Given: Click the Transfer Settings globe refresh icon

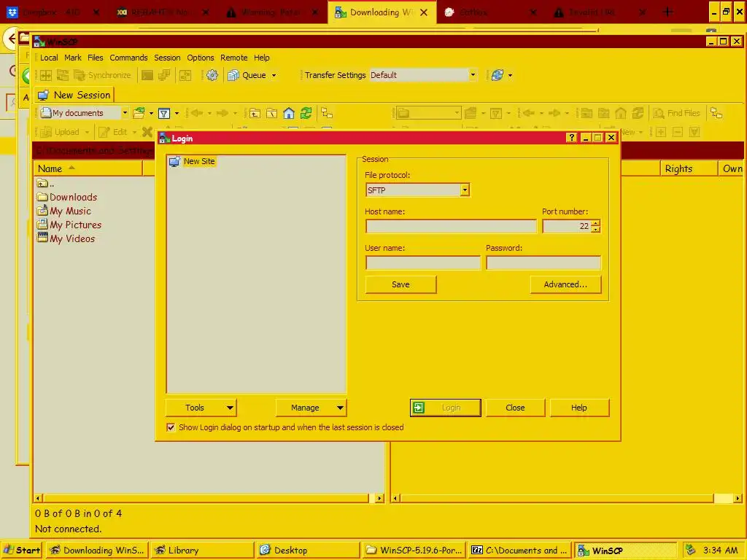Looking at the screenshot, I should (498, 75).
